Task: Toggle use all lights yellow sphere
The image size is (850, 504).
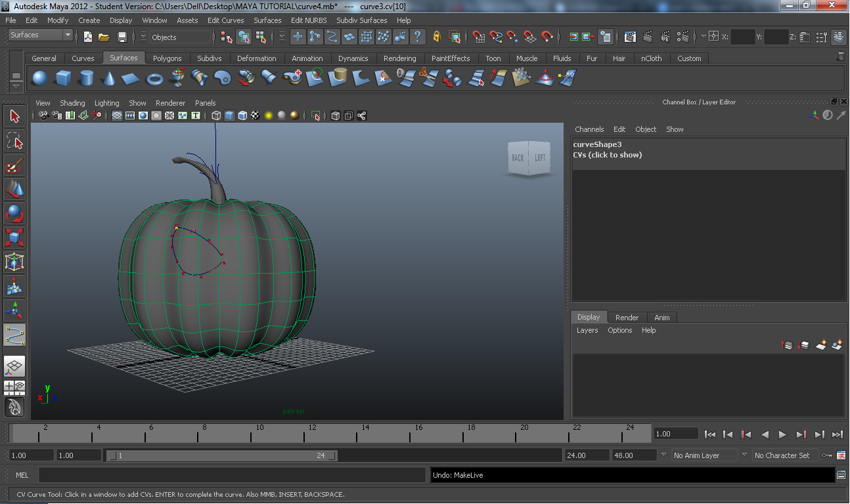Action: pyautogui.click(x=269, y=115)
